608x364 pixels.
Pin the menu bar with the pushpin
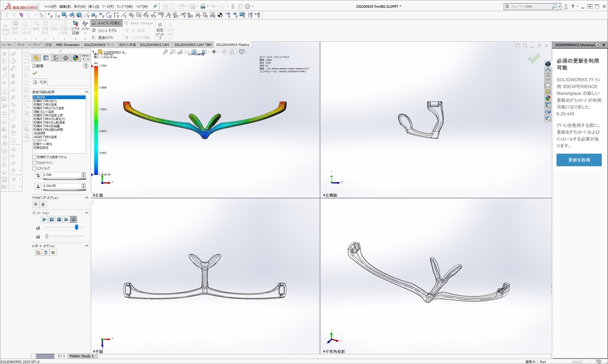[155, 6]
